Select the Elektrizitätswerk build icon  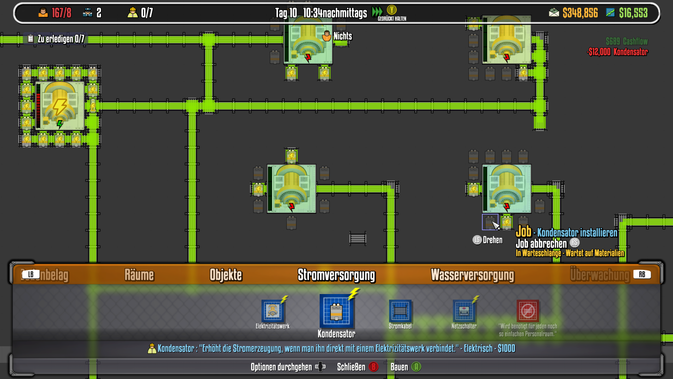(x=273, y=310)
